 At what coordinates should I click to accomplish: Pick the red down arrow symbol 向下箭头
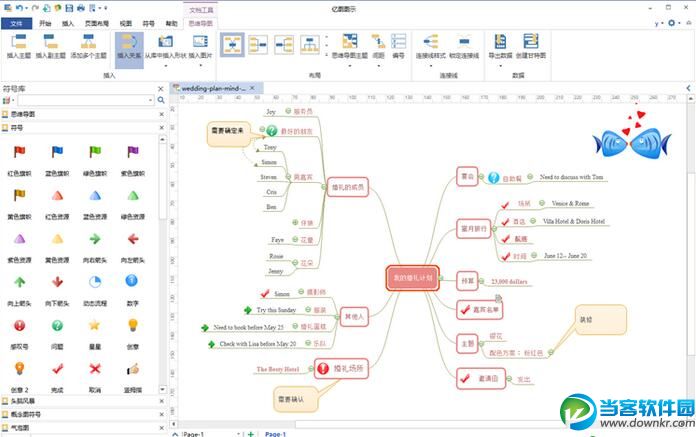point(57,282)
